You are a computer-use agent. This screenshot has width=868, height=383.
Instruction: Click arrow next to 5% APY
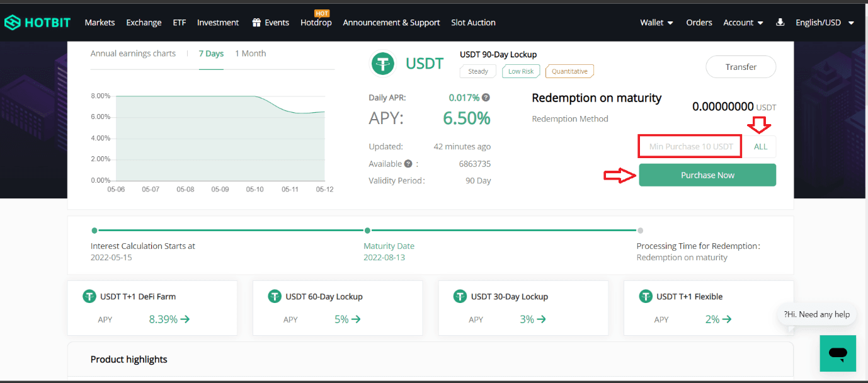coord(356,319)
